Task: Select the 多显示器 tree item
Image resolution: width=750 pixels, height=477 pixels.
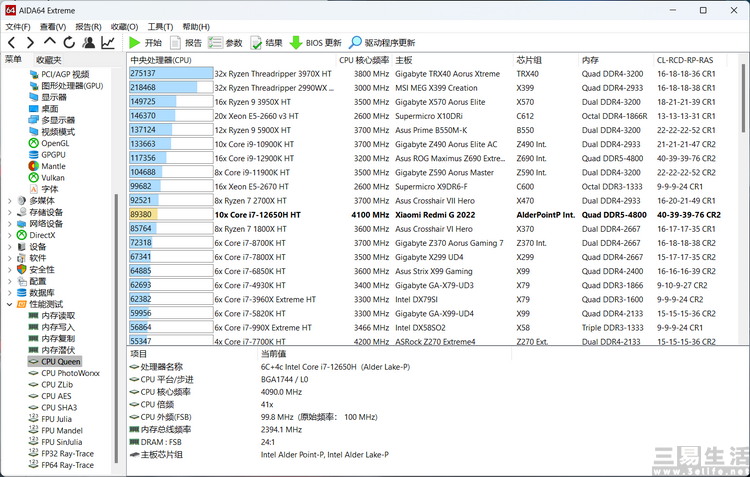Action: pyautogui.click(x=52, y=120)
